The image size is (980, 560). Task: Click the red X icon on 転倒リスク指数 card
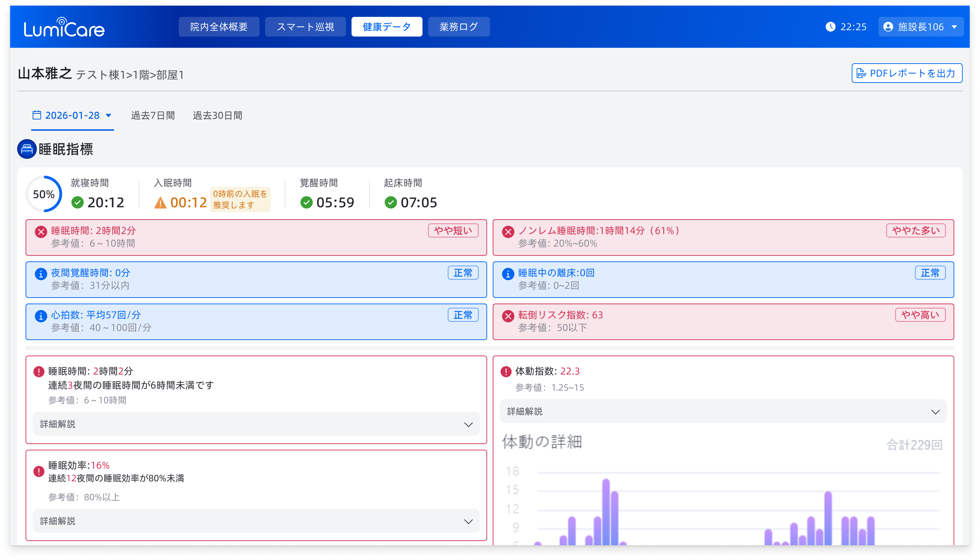pyautogui.click(x=508, y=316)
